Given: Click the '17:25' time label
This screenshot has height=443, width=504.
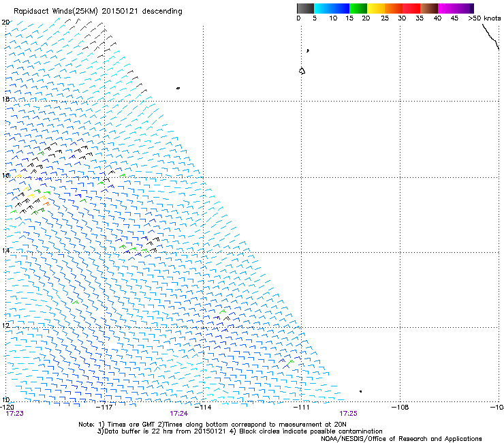Looking at the screenshot, I should (x=349, y=414).
